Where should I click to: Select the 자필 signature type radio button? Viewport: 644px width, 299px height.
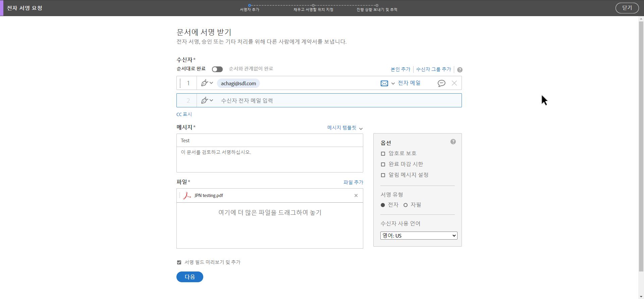tap(406, 205)
